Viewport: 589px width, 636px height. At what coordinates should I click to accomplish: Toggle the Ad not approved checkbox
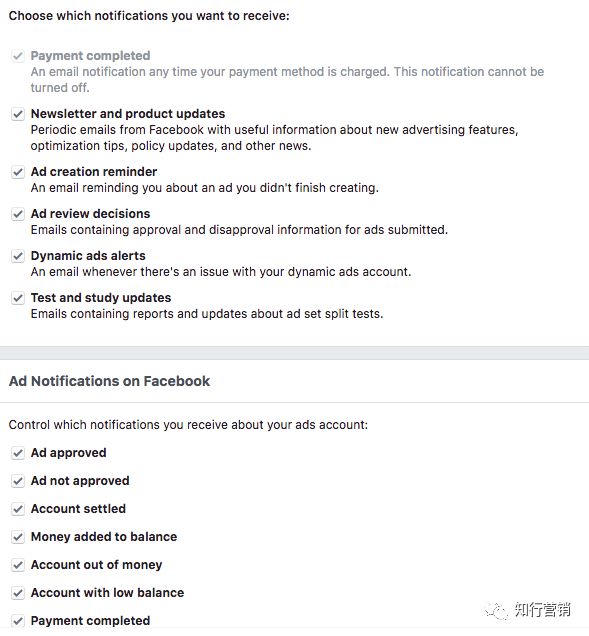tap(18, 481)
